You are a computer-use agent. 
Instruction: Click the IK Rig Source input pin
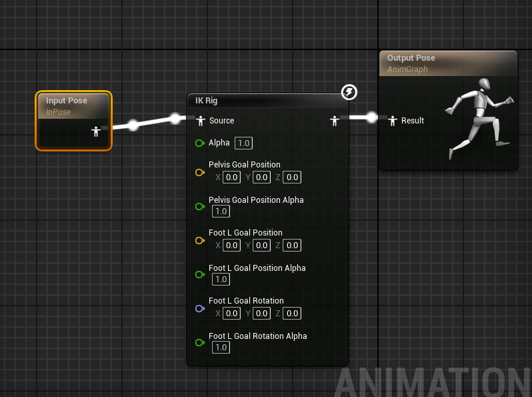point(201,121)
